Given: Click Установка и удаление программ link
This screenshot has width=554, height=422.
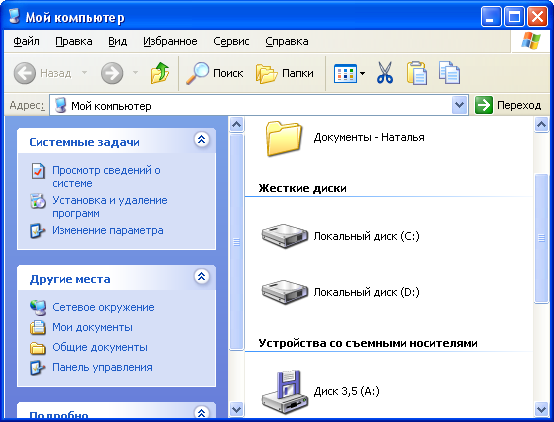Looking at the screenshot, I should [x=110, y=207].
